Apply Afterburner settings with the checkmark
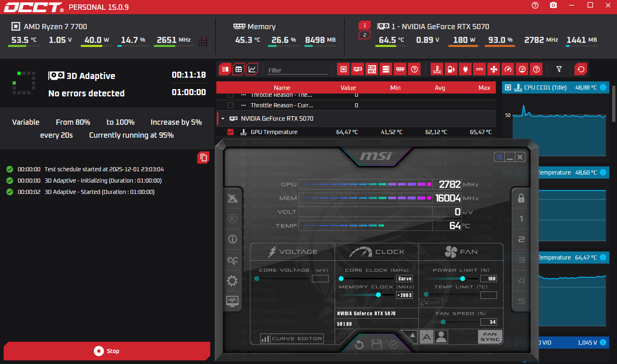 [394, 345]
